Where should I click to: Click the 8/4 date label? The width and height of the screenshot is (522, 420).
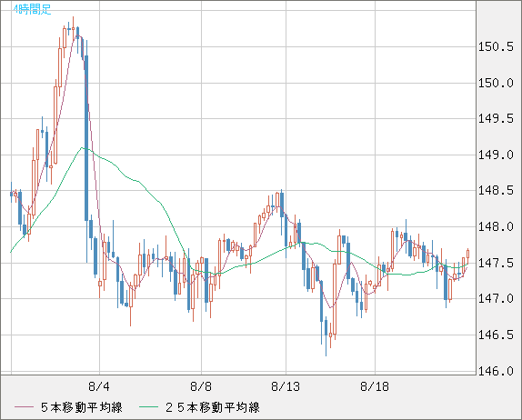(x=99, y=386)
